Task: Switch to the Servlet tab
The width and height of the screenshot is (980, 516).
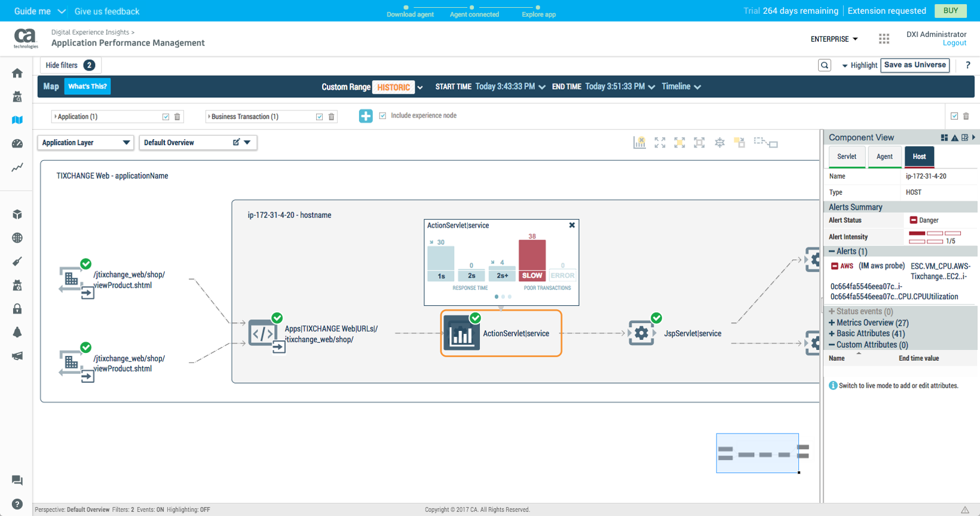Action: pos(846,156)
